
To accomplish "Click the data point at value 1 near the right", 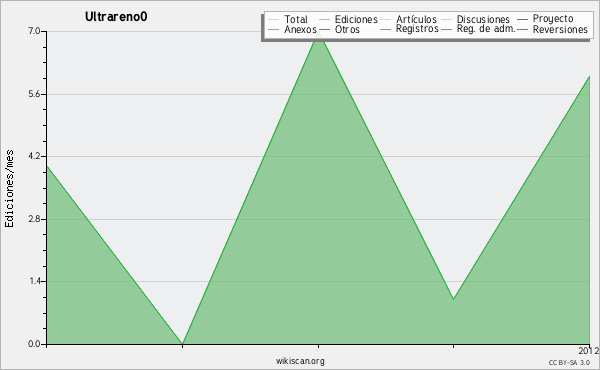I will click(x=453, y=299).
